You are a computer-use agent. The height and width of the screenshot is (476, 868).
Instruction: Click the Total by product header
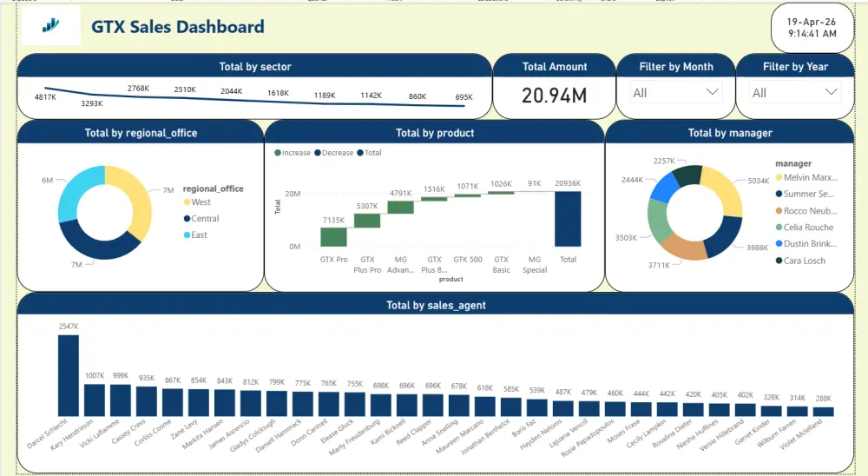coord(435,133)
